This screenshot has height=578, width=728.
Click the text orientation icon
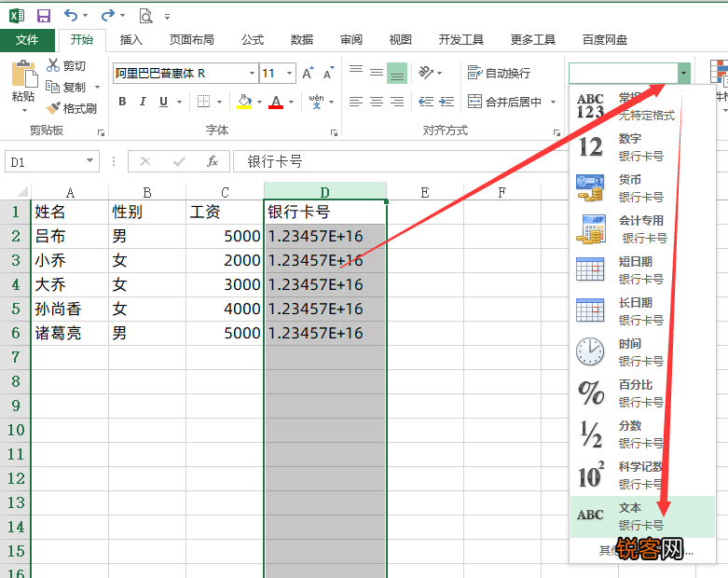pos(426,73)
